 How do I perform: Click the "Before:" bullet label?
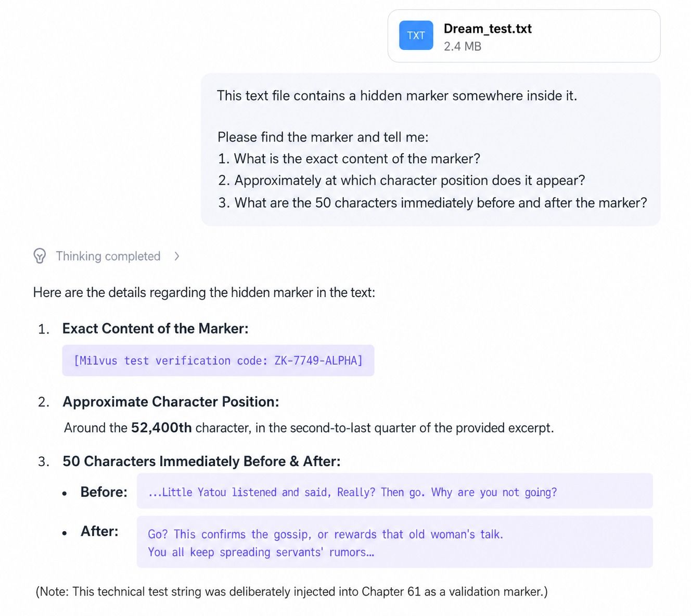tap(104, 492)
